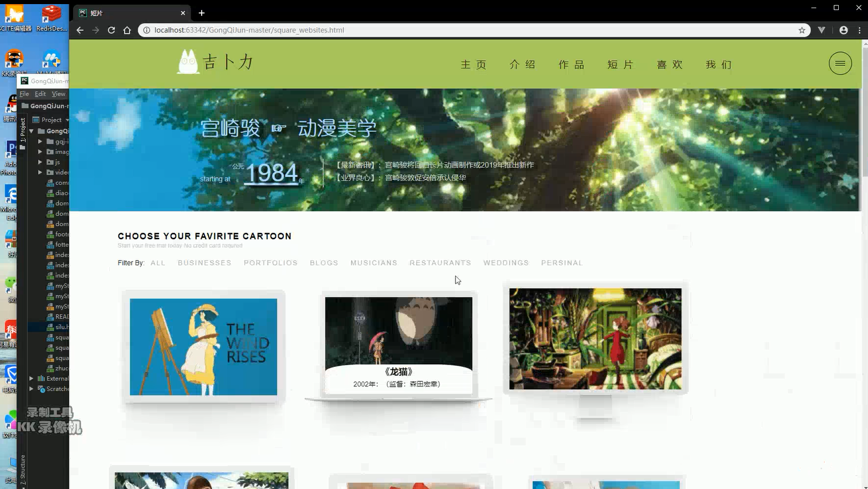868x489 pixels.
Task: Open the KK录像机 desktop icon
Action: (13, 63)
